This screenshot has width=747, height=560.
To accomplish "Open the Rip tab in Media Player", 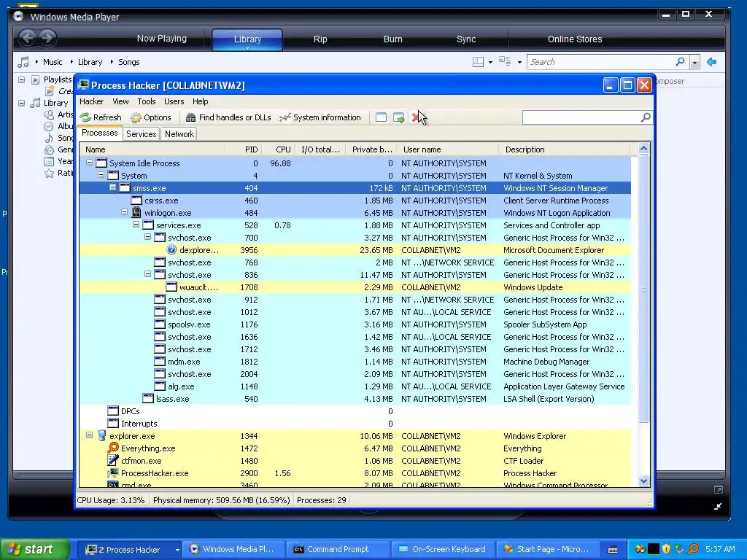I will (x=320, y=39).
